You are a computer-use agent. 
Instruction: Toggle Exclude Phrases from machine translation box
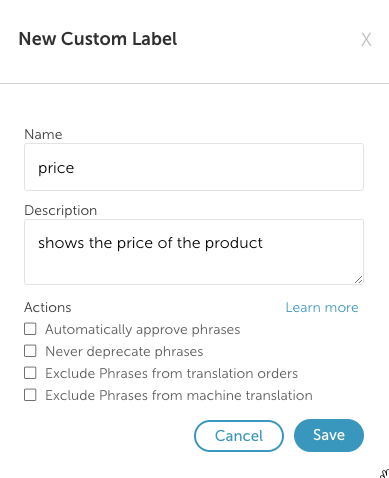point(30,395)
